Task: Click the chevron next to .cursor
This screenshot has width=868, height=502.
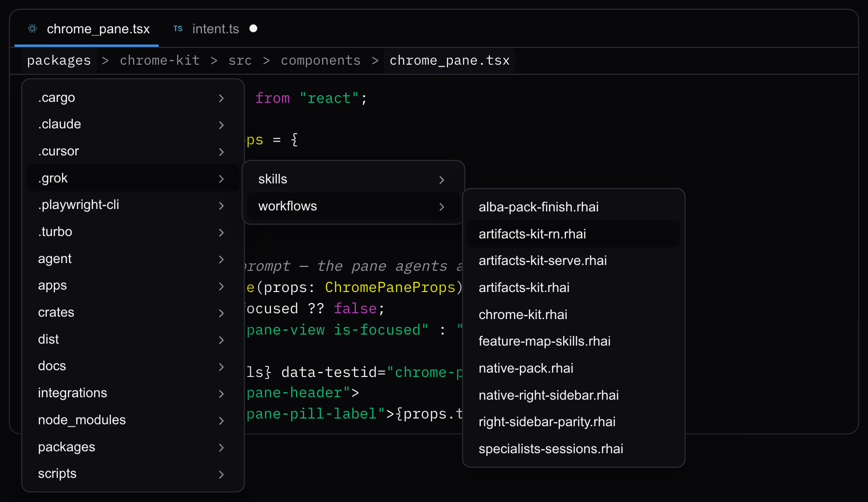Action: coord(221,152)
